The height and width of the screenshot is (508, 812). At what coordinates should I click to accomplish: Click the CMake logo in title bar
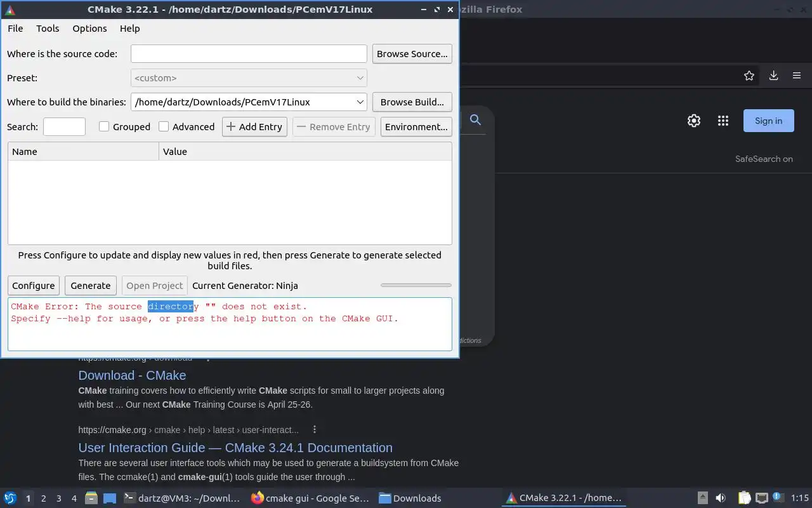(10, 10)
